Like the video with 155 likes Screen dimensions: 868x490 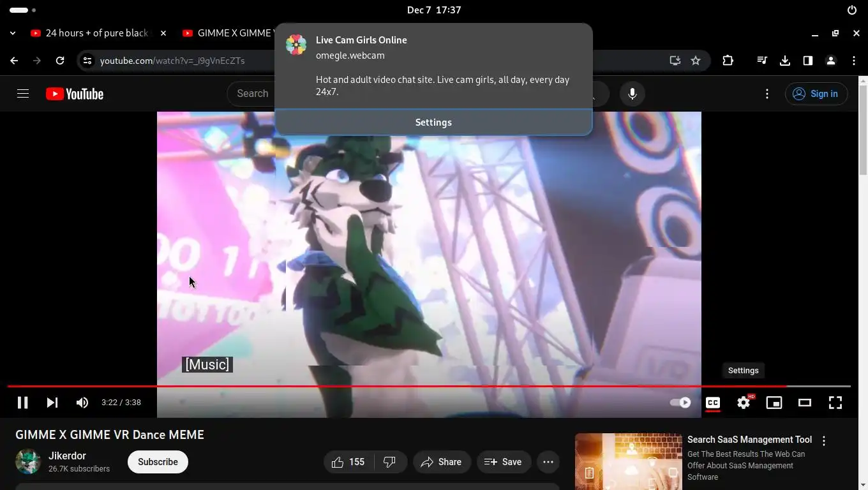coord(348,462)
